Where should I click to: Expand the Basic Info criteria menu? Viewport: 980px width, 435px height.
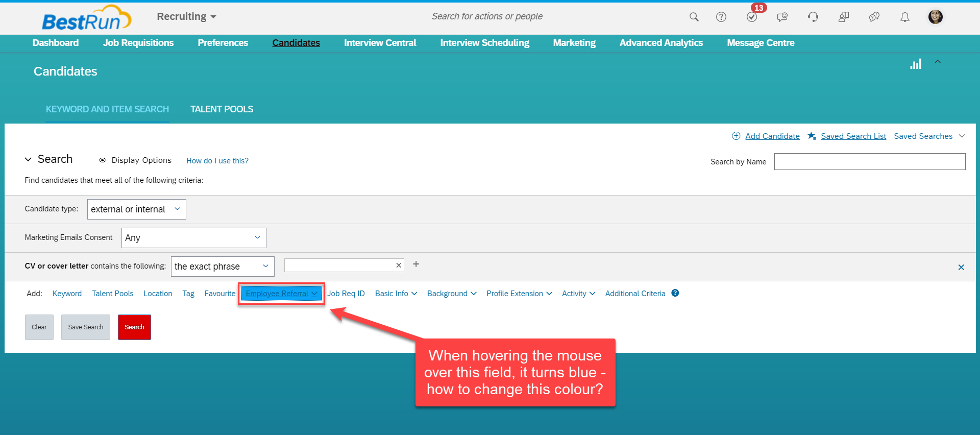click(396, 294)
